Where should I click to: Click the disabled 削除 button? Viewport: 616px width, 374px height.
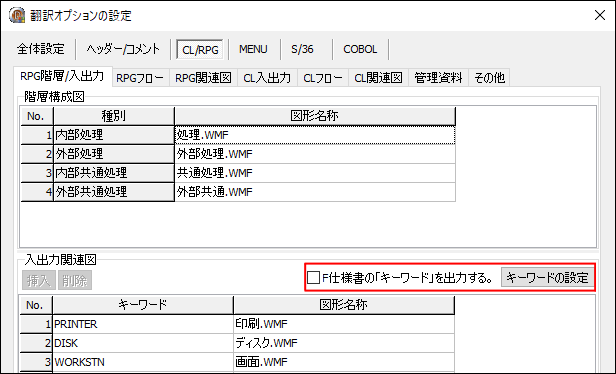(x=75, y=280)
